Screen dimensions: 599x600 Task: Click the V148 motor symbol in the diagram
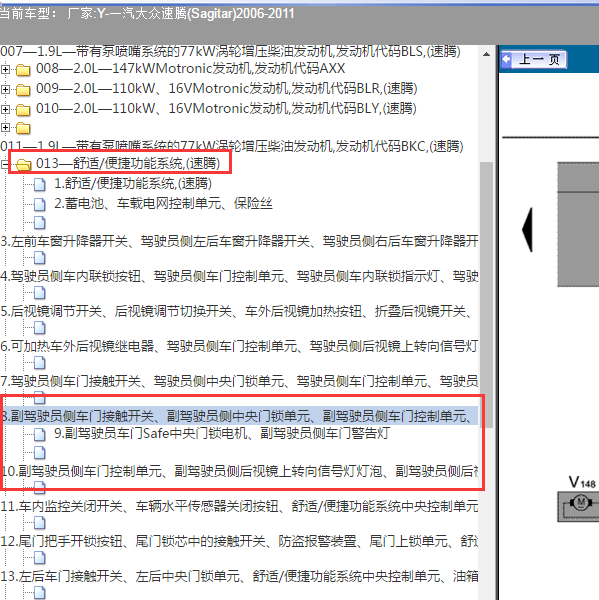[x=581, y=502]
